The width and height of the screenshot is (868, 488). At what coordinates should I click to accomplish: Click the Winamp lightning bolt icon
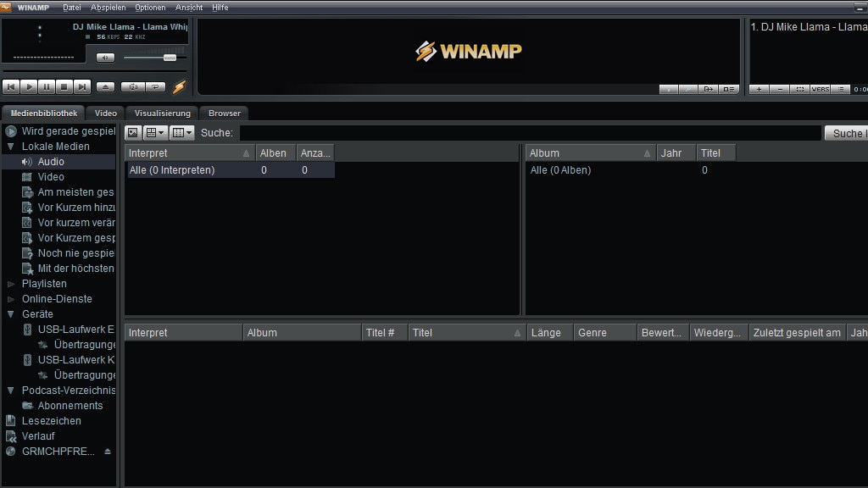[x=179, y=86]
